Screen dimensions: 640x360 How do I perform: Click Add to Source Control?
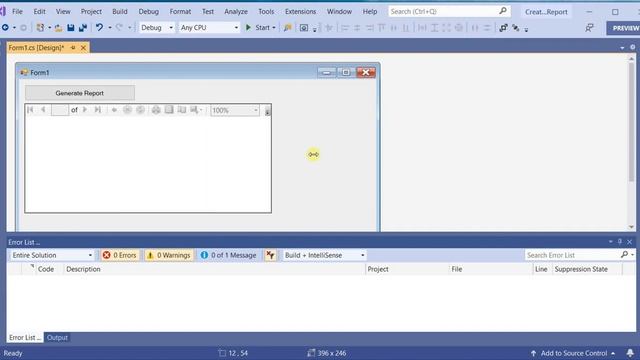[573, 353]
